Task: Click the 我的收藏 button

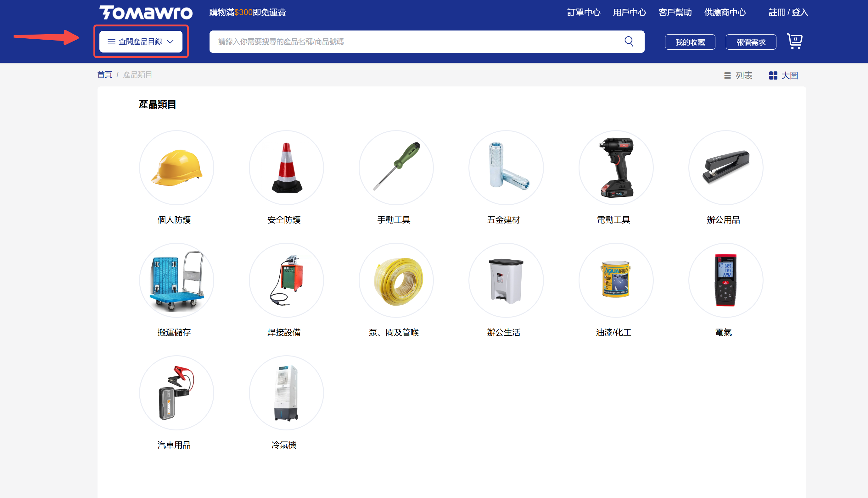Action: pyautogui.click(x=690, y=42)
